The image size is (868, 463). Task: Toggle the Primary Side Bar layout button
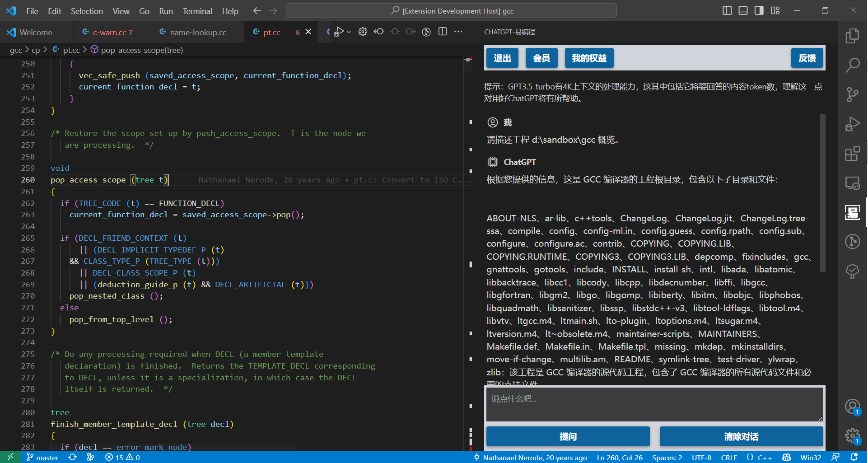coord(727,10)
